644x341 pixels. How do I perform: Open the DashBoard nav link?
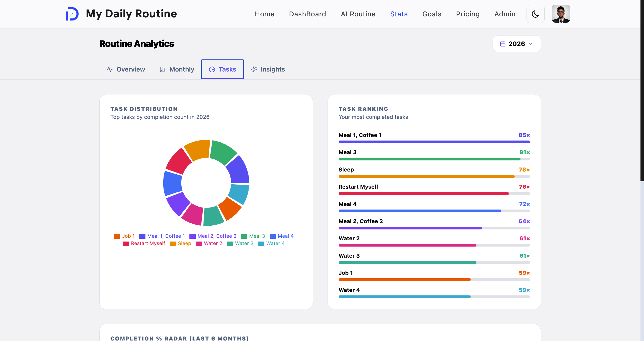(x=307, y=14)
